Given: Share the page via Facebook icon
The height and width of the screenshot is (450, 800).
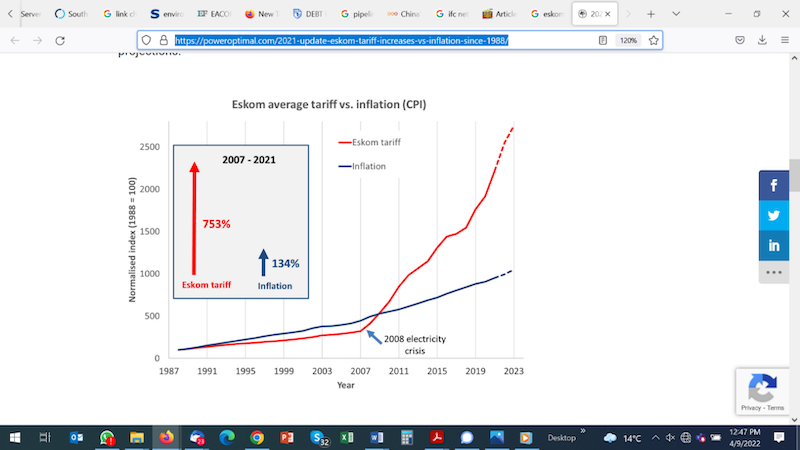Looking at the screenshot, I should click(773, 186).
